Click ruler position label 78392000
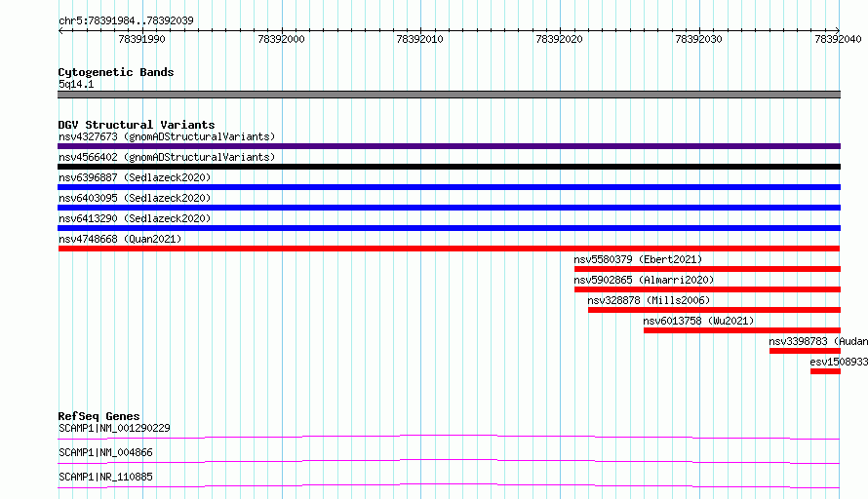The width and height of the screenshot is (868, 499). click(281, 39)
